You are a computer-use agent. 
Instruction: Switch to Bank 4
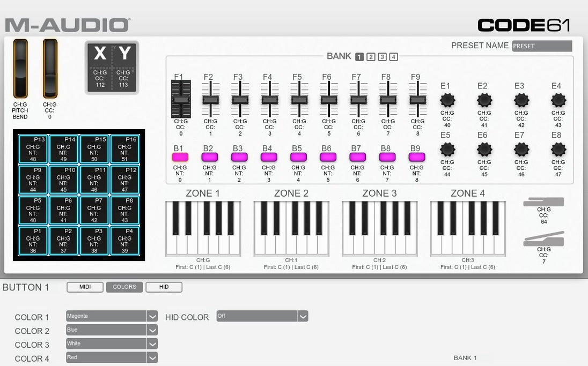pos(393,57)
